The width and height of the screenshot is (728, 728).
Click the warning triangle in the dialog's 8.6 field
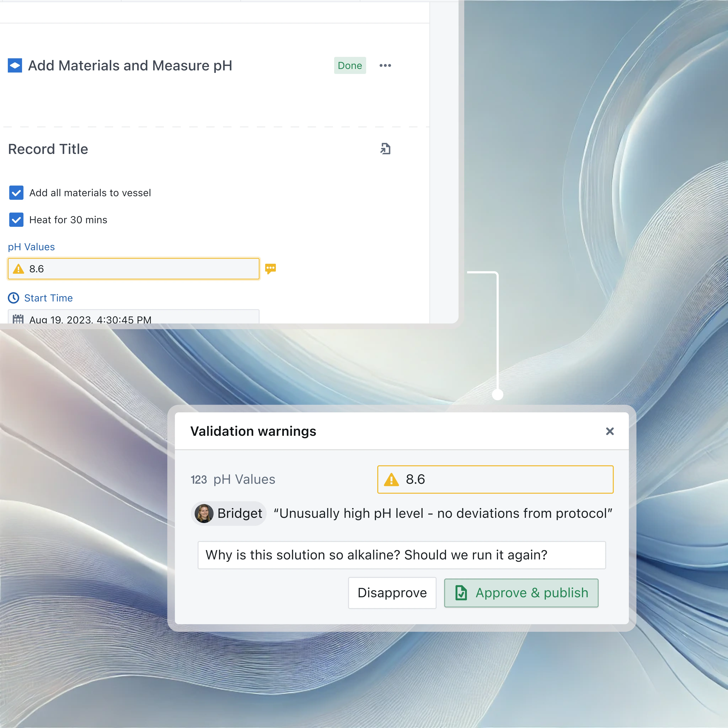[392, 480]
